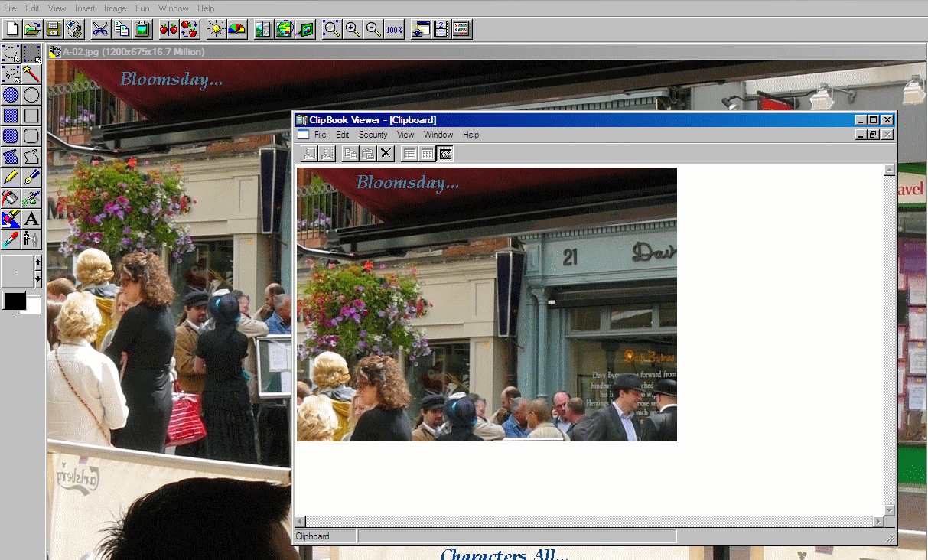Choose the outlined ellipse shape tool

coord(31,95)
